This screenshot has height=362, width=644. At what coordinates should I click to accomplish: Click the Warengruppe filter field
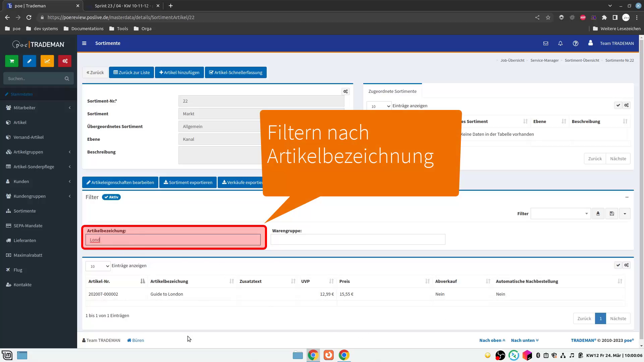[x=358, y=239]
